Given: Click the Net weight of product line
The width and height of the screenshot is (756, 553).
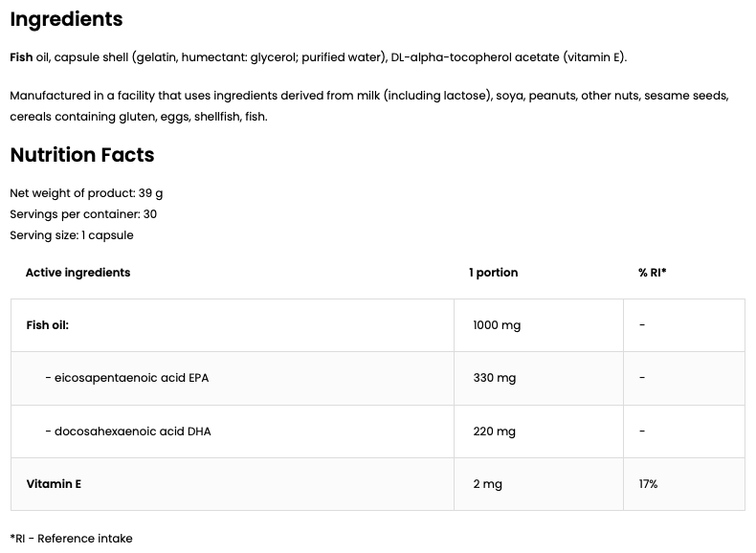Looking at the screenshot, I should (x=86, y=193).
